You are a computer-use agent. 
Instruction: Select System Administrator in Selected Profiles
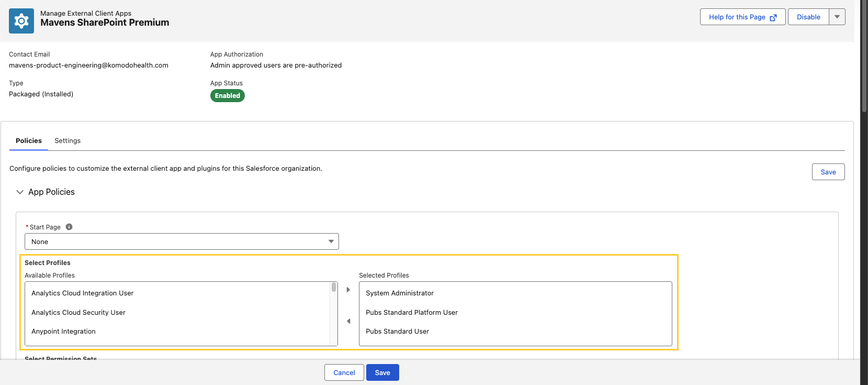515,293
